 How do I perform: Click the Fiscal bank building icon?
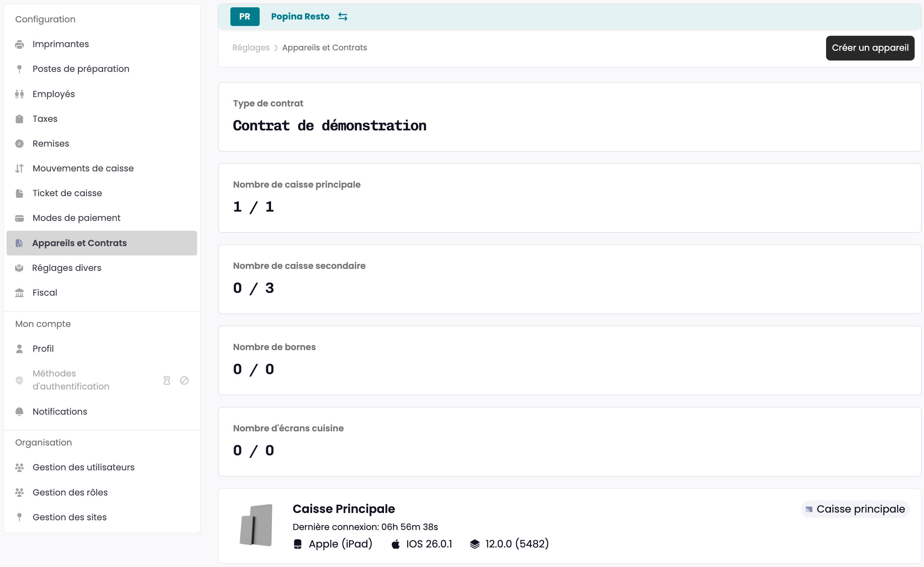tap(19, 293)
